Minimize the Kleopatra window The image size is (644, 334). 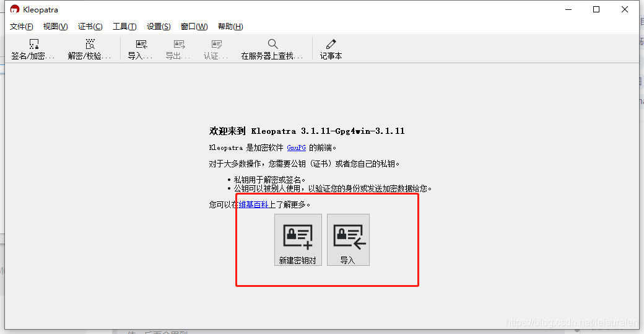568,9
